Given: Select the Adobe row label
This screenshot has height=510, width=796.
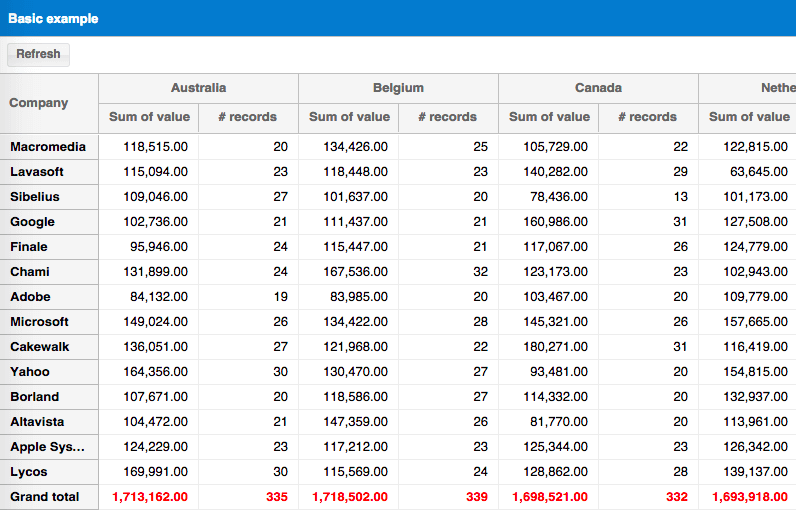Looking at the screenshot, I should (x=49, y=297).
